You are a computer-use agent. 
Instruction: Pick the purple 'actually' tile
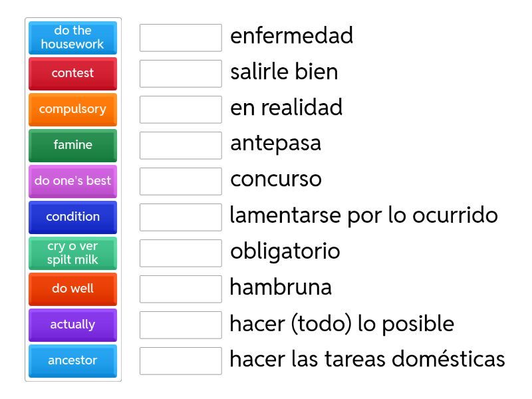(72, 325)
